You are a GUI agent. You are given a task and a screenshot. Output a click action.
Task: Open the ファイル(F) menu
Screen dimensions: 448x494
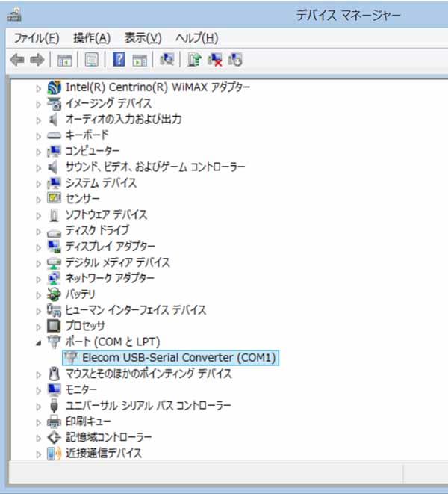(36, 38)
